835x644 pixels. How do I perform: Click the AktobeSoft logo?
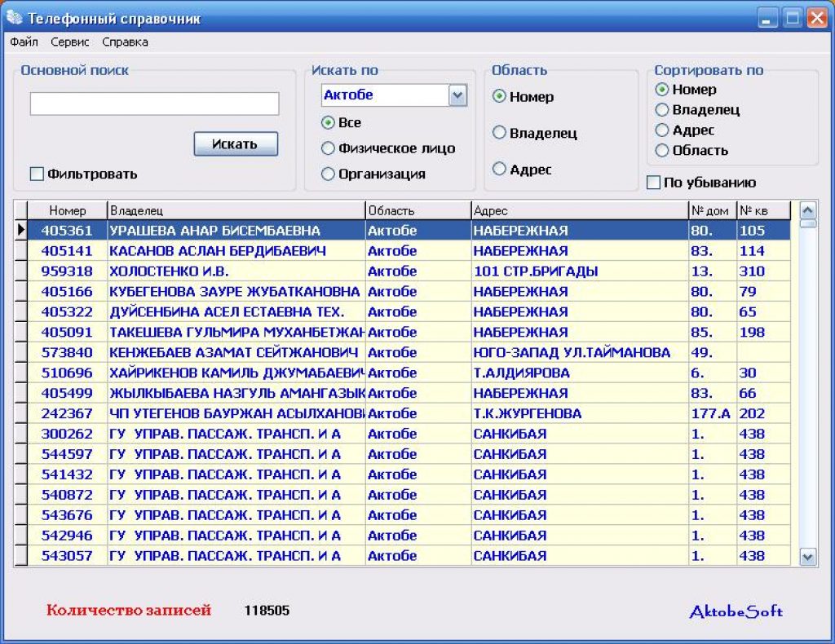(x=736, y=611)
